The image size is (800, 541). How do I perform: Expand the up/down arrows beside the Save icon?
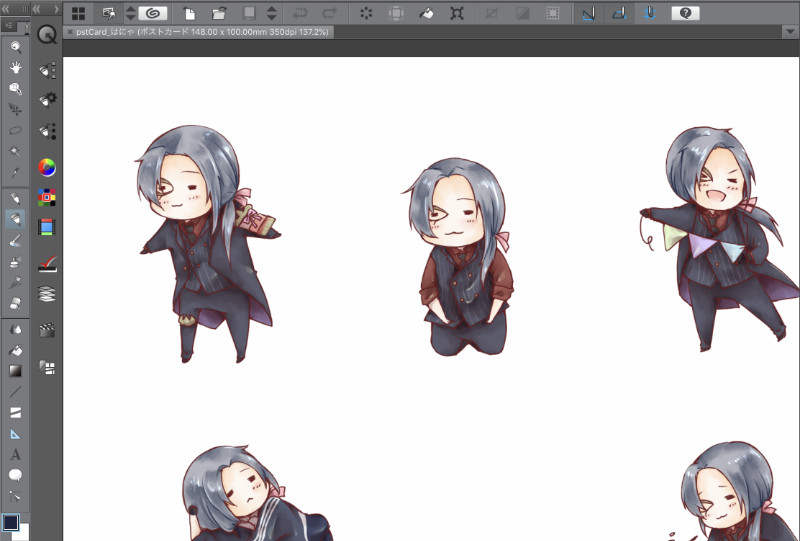click(271, 13)
